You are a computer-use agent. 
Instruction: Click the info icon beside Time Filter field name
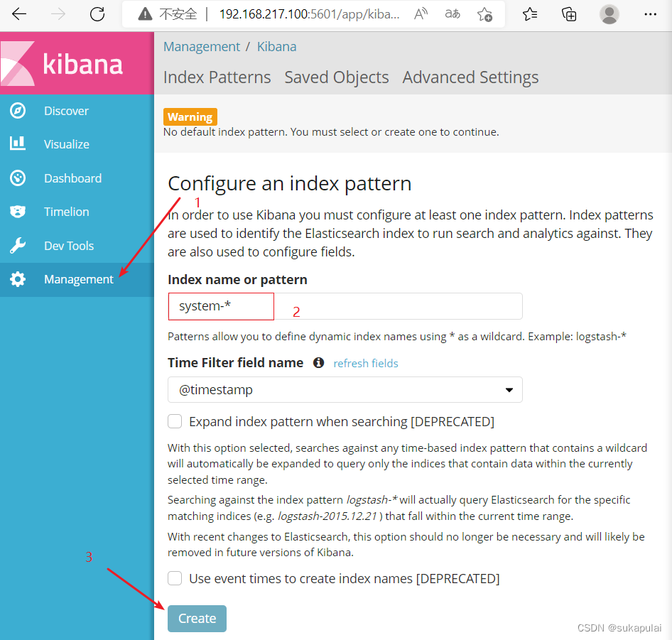coord(318,363)
